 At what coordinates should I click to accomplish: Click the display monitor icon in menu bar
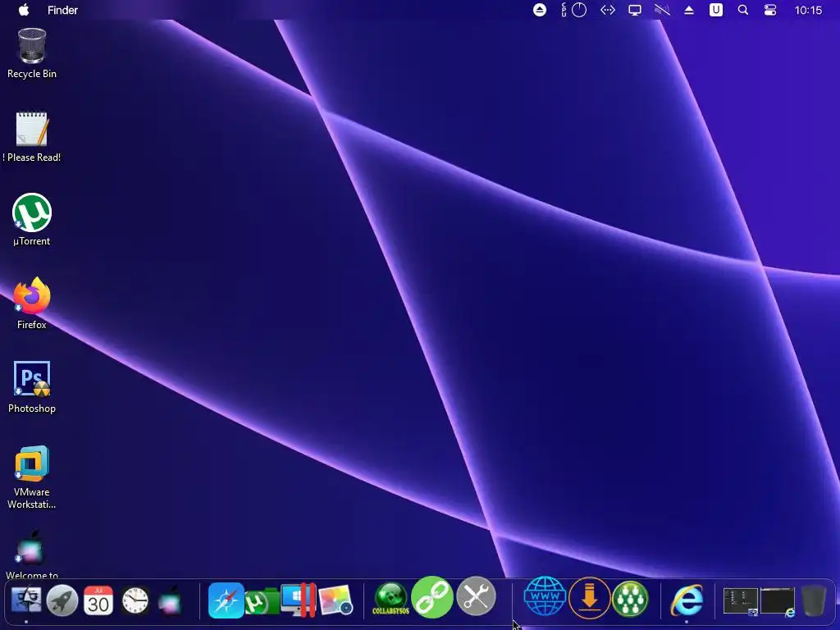click(x=635, y=10)
